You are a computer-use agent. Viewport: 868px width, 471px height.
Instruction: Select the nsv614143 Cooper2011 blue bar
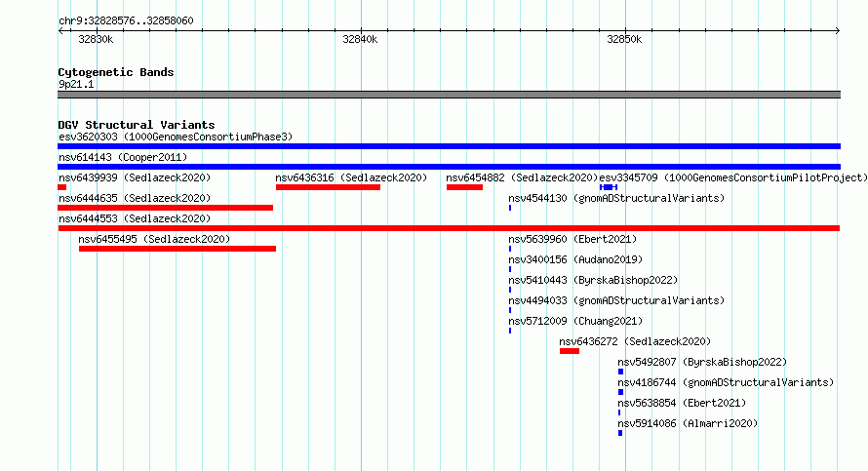point(449,167)
